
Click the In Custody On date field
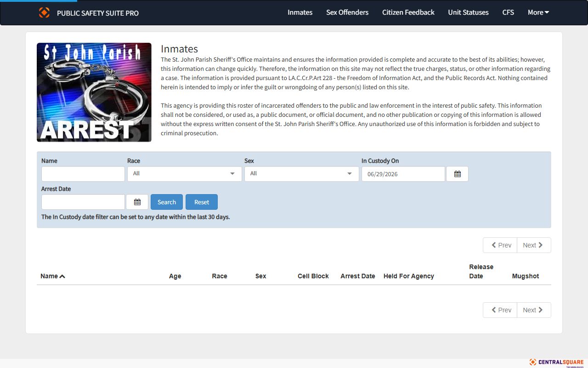[403, 174]
